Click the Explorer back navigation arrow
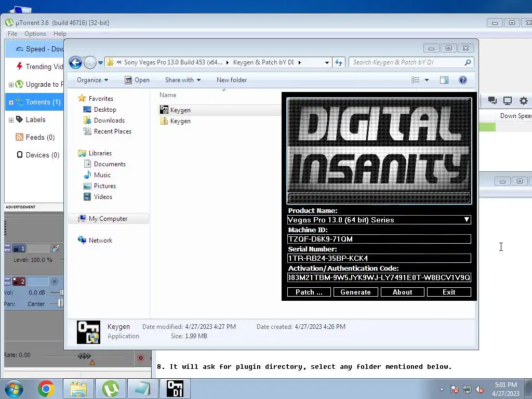This screenshot has width=532, height=399. coord(75,62)
